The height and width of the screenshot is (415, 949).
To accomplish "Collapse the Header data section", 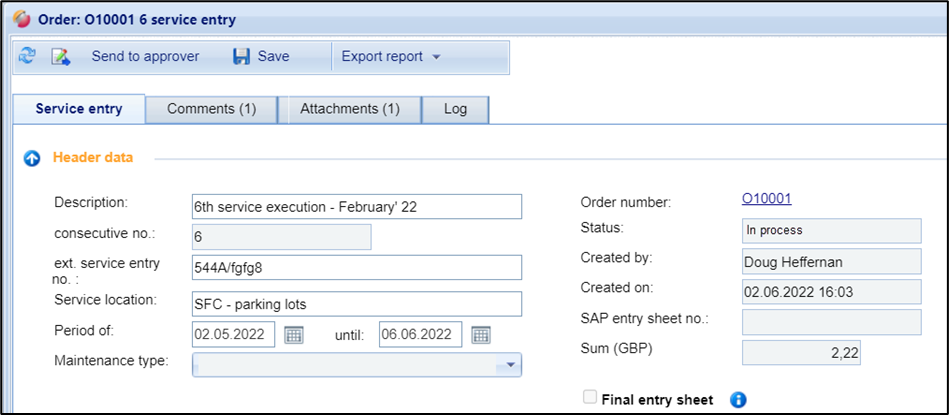I will 31,158.
